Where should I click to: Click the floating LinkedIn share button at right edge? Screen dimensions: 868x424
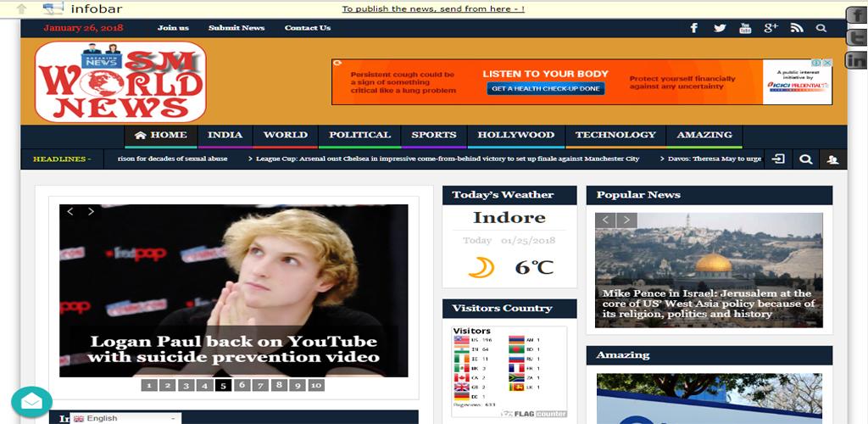[856, 59]
